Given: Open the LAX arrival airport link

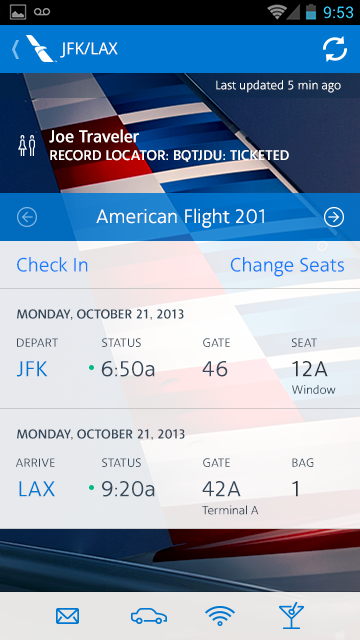Looking at the screenshot, I should (x=36, y=489).
